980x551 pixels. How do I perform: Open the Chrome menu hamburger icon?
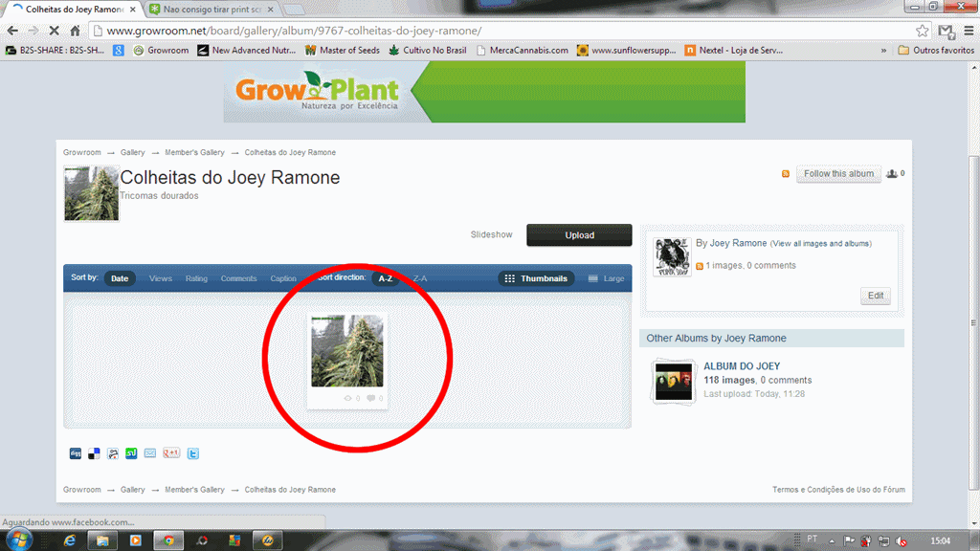pyautogui.click(x=969, y=31)
